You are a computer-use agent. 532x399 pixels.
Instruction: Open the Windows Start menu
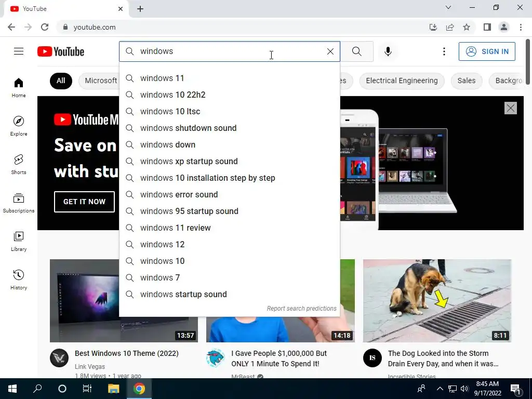tap(12, 389)
